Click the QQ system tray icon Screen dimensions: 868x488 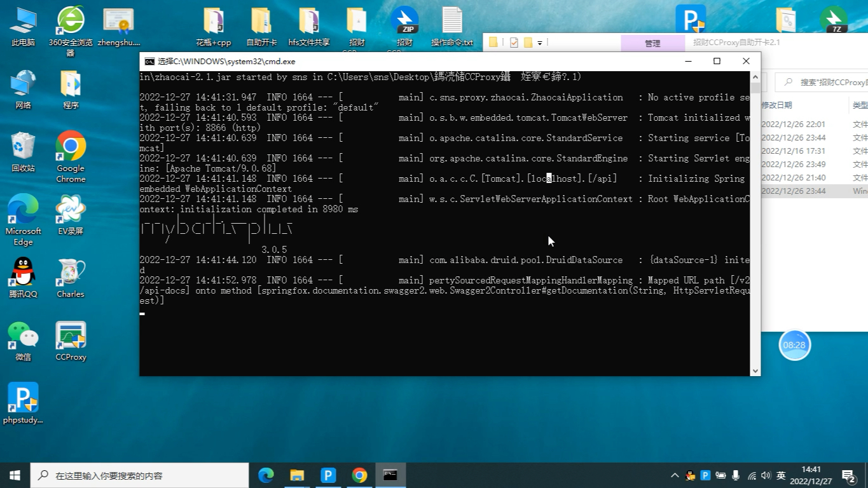[691, 475]
